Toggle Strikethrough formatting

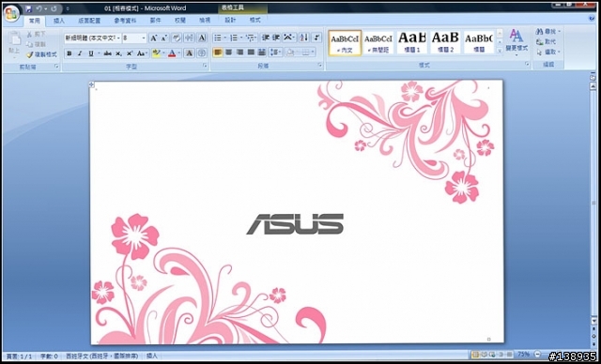(108, 53)
